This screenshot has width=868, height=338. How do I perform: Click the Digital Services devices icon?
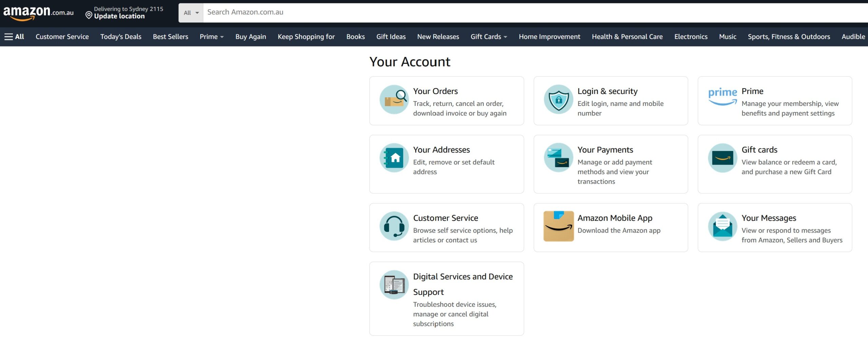394,285
